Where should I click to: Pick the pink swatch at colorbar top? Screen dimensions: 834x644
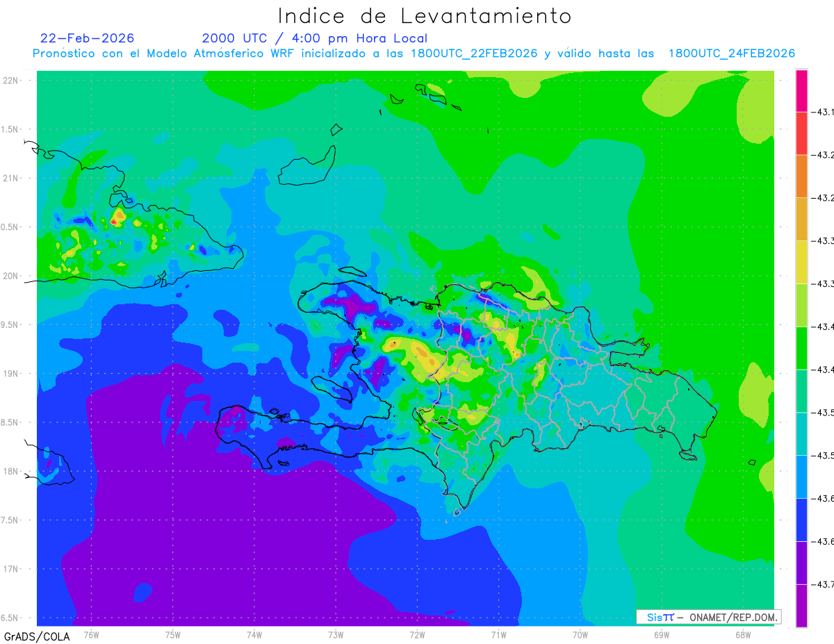(x=801, y=90)
